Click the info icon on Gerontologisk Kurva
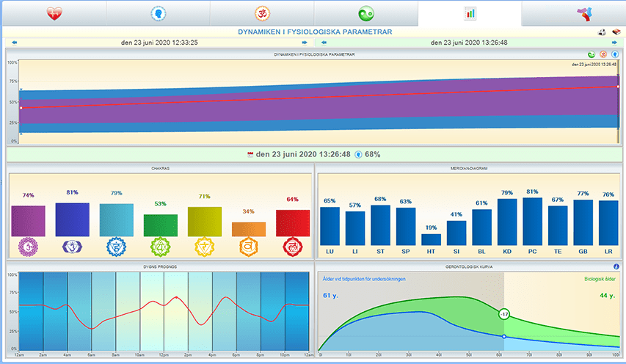 click(616, 266)
